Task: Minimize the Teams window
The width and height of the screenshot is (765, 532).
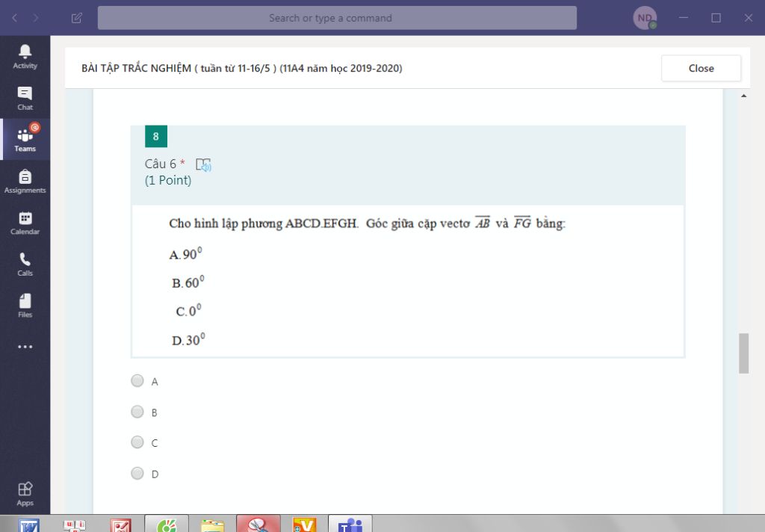Action: [x=684, y=18]
